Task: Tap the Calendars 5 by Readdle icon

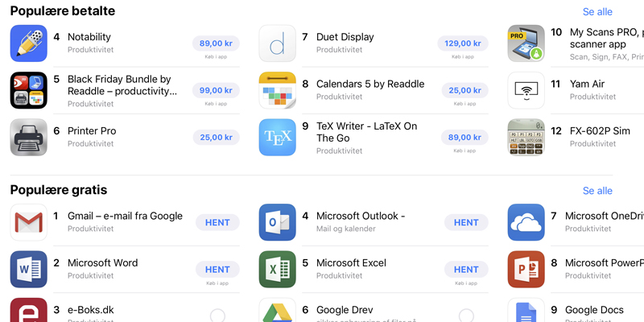Action: 277,90
